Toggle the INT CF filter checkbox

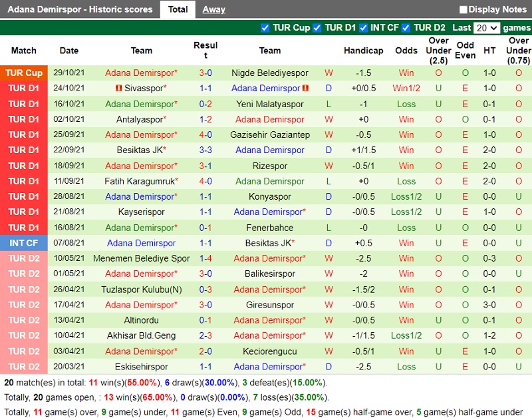click(363, 28)
